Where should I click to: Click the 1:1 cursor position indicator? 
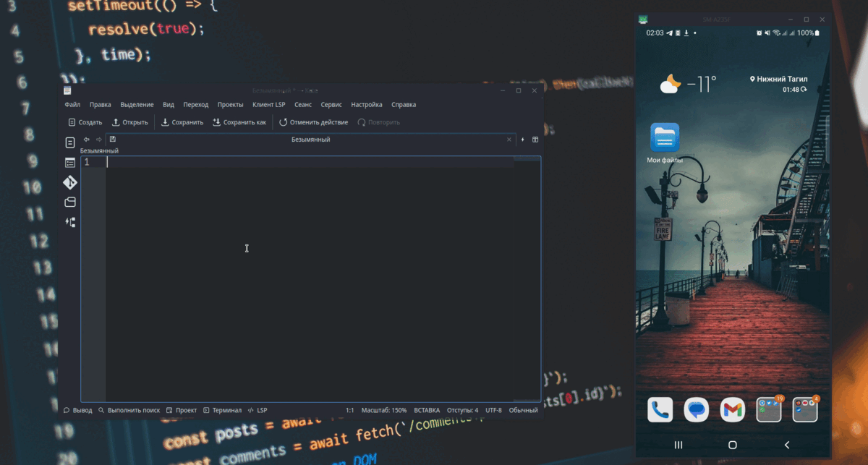[x=349, y=410]
